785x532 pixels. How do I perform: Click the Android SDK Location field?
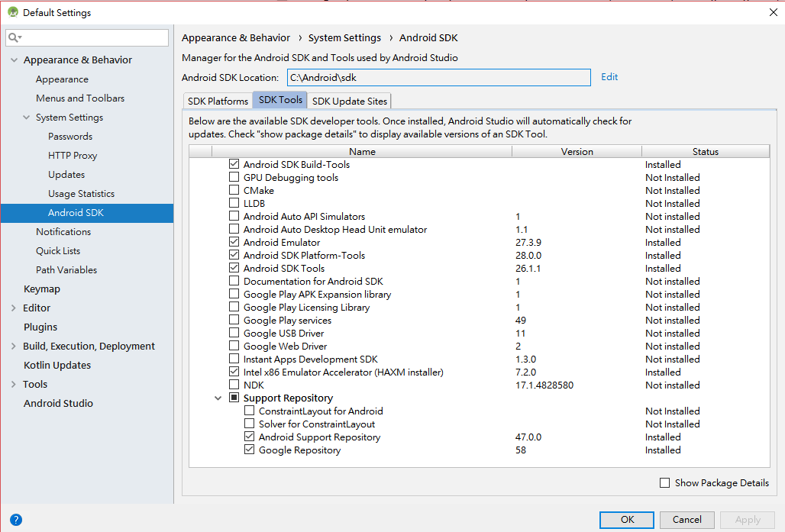439,78
